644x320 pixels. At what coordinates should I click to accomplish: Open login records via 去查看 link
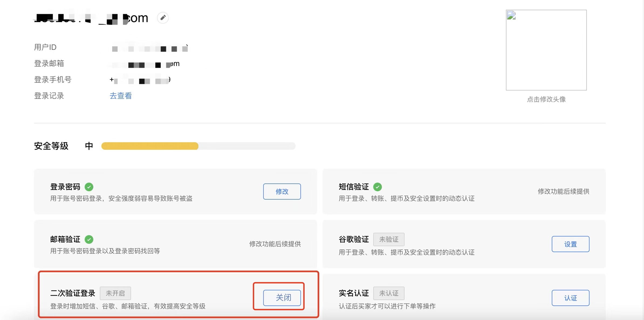[x=121, y=96]
